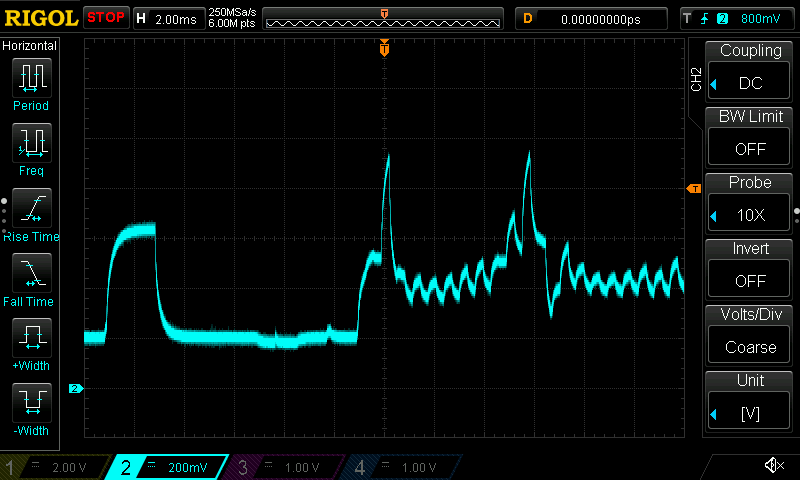Screen dimensions: 800x480
Task: Select the Freq measurement icon
Action: click(31, 143)
